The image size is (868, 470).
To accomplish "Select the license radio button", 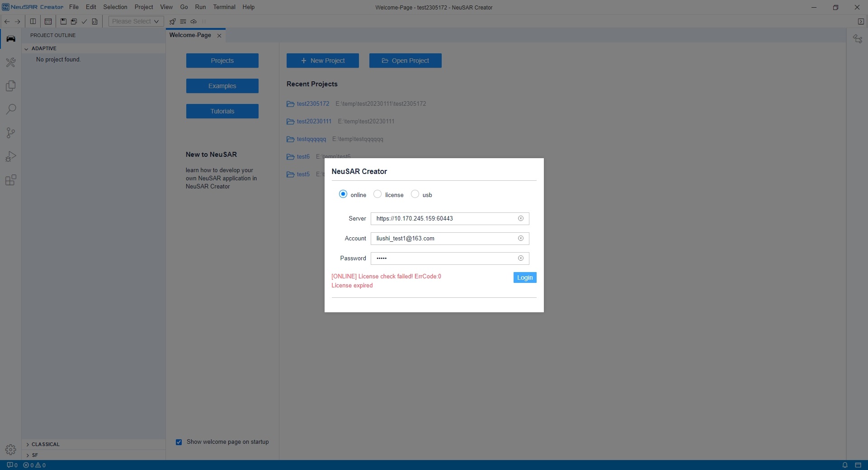I will pos(377,194).
